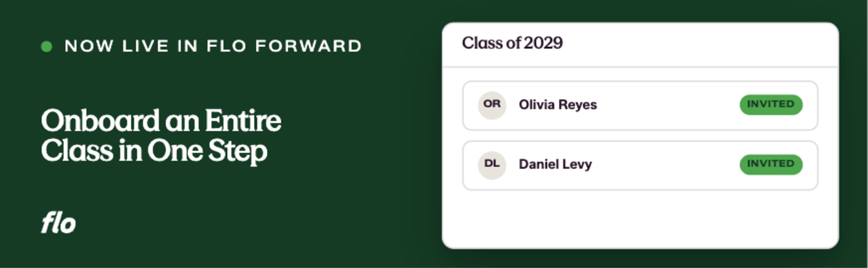Select the DL avatar for Daniel Levy
868x268 pixels.
tap(492, 164)
